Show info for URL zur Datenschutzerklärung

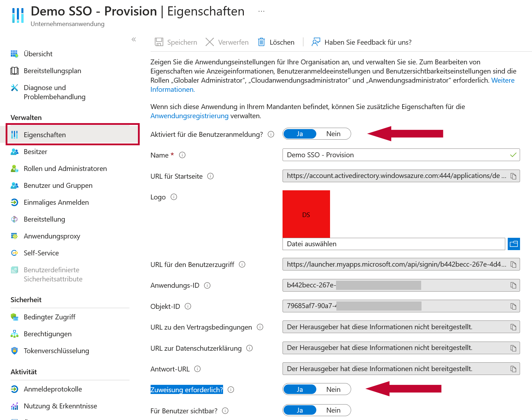pos(249,348)
